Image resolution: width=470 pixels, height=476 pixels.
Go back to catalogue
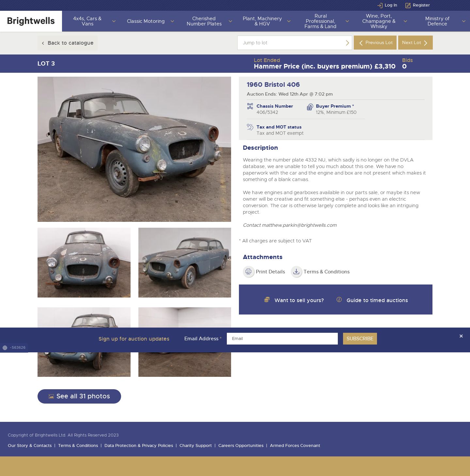[67, 43]
